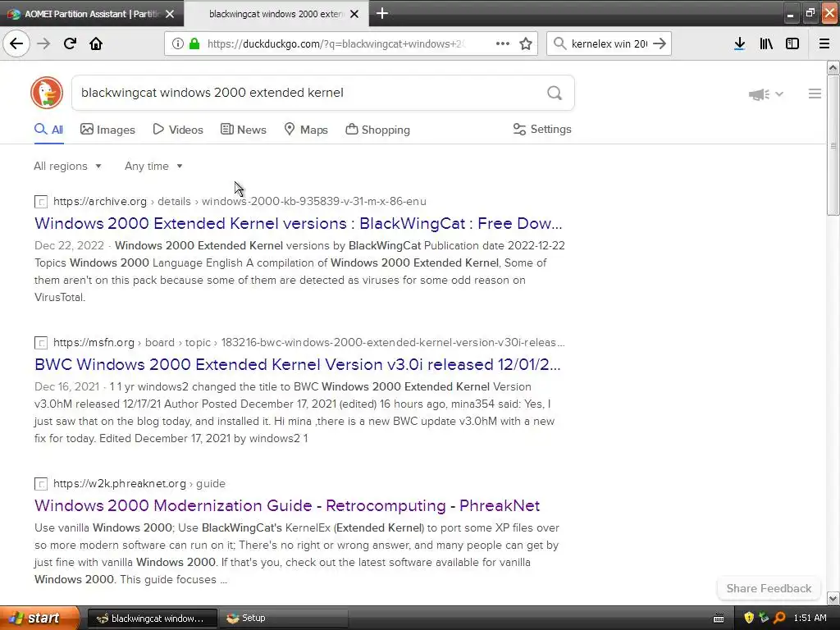Switch to News results

(244, 130)
